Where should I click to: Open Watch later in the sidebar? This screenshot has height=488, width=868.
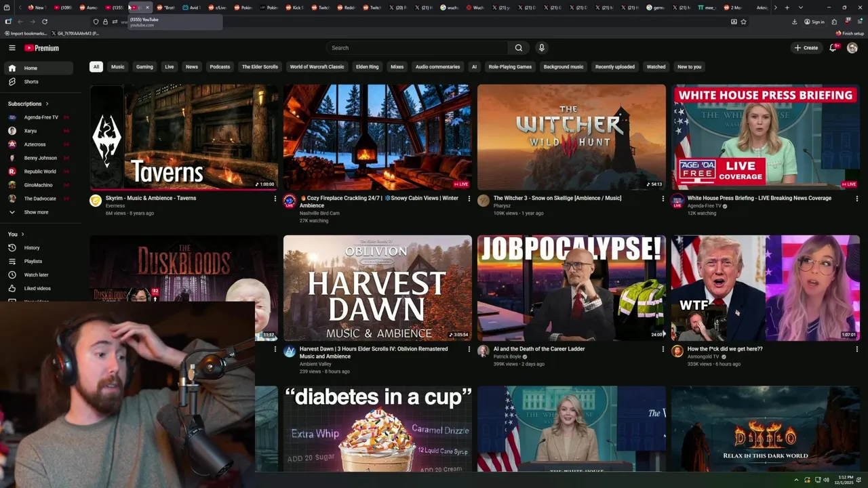(x=38, y=274)
